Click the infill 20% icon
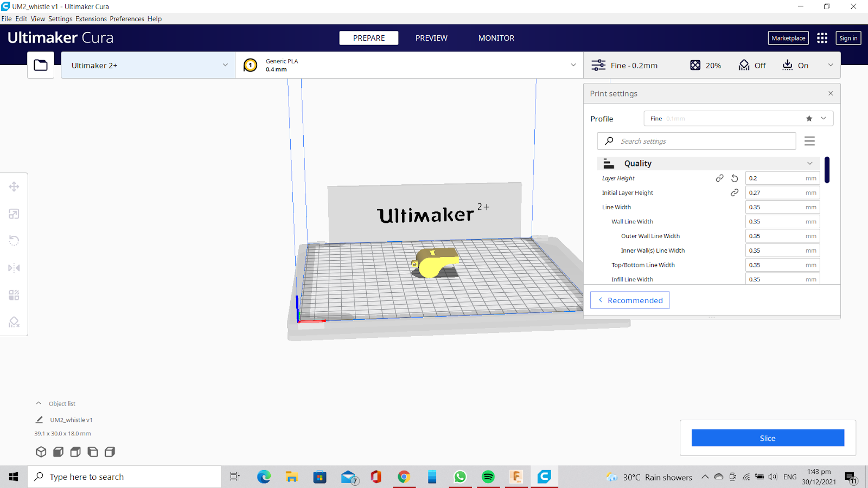 [x=695, y=65]
